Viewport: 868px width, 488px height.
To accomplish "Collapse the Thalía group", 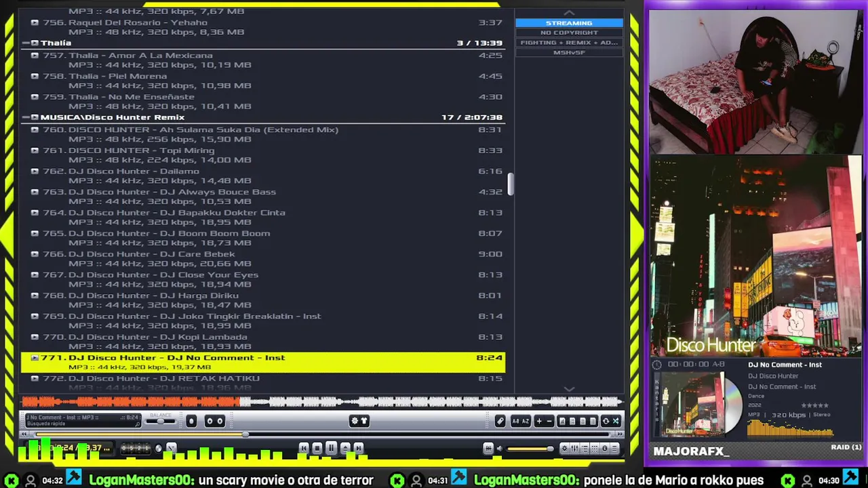I will [x=26, y=43].
